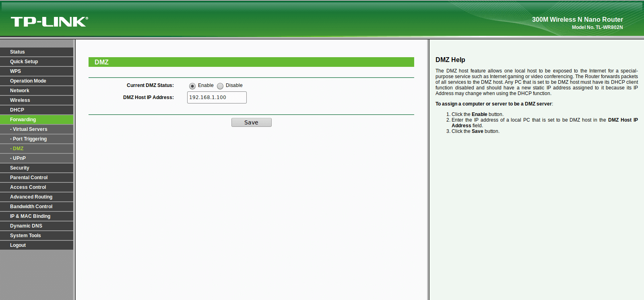Go to the Virtual Servers submenu
Viewport: 644px width, 300px height.
pyautogui.click(x=37, y=129)
